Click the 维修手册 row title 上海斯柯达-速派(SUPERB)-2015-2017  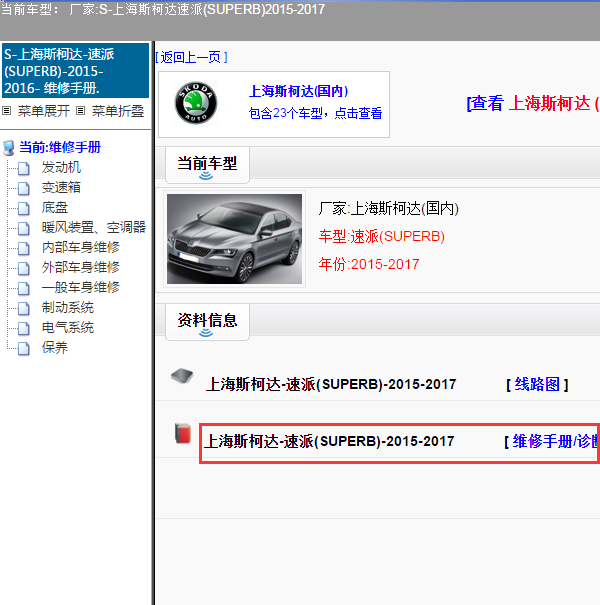[329, 441]
